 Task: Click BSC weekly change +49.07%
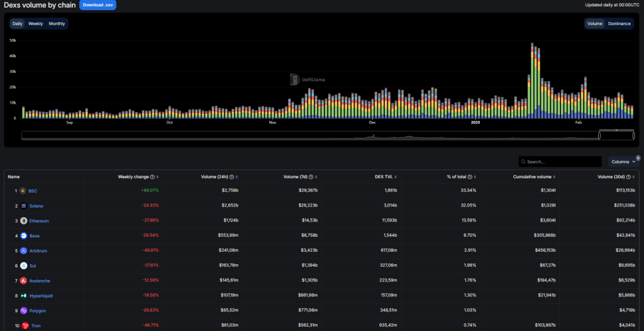coord(150,191)
